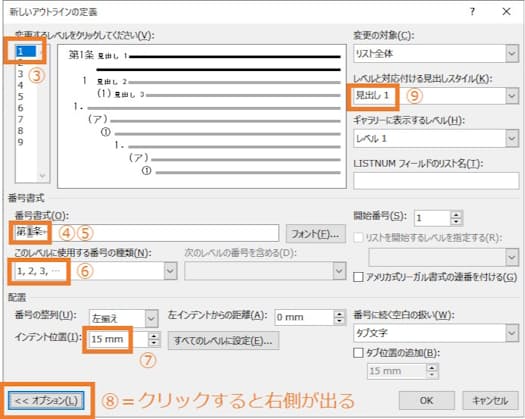The width and height of the screenshot is (525, 419).
Task: Click 左インデントからの距離 field 0 mm
Action: pos(304,317)
